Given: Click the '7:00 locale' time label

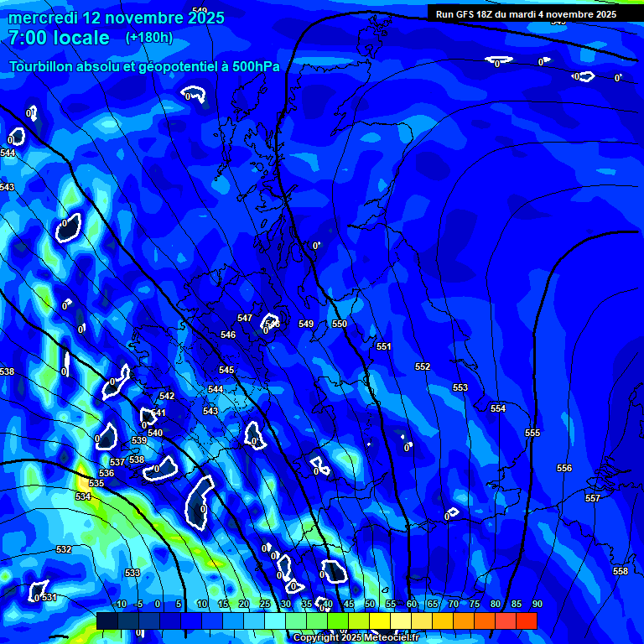Looking at the screenshot, I should click(x=59, y=38).
